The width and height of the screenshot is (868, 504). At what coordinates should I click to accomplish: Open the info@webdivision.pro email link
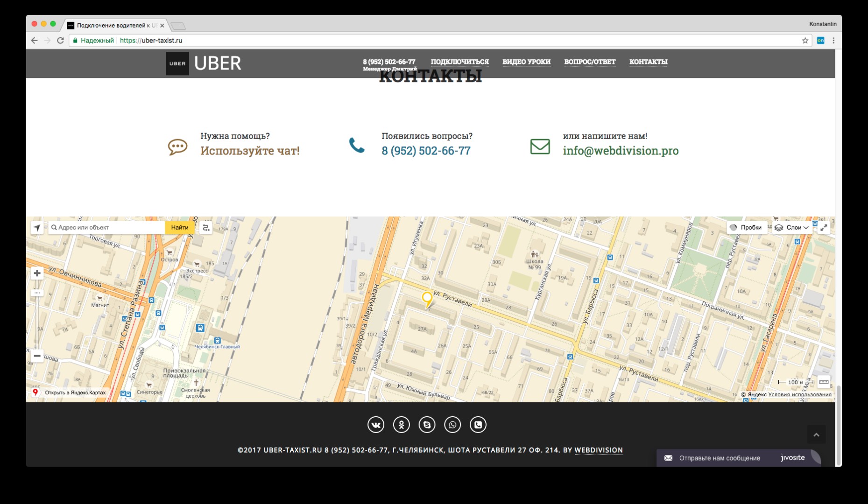click(621, 151)
